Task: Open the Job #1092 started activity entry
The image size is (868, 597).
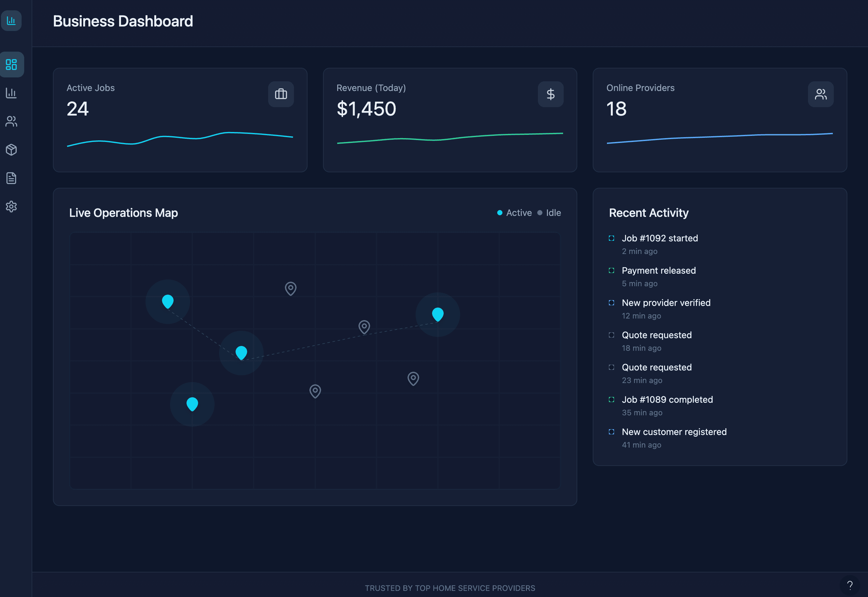Action: click(660, 238)
